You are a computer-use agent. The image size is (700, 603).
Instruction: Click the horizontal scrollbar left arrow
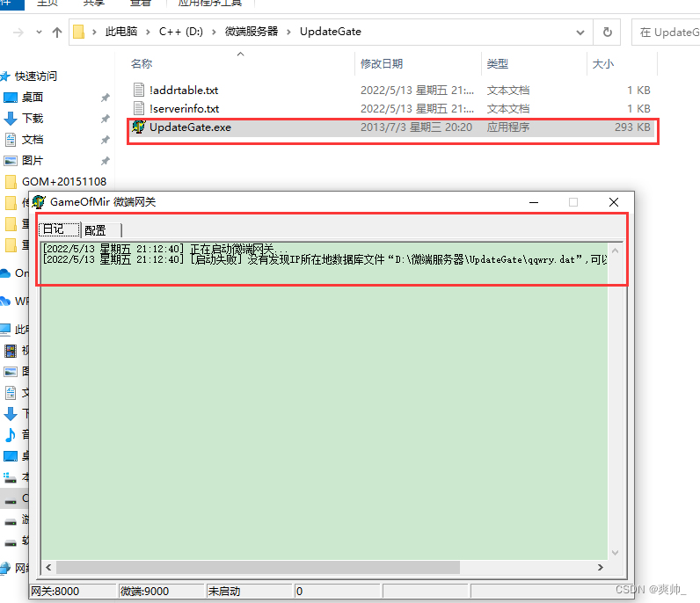click(48, 567)
